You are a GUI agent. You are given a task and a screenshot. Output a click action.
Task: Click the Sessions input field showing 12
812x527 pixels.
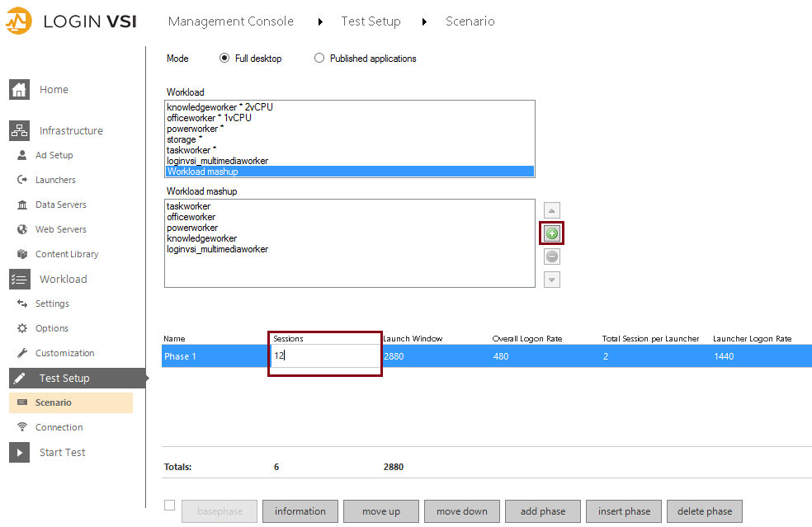point(326,355)
